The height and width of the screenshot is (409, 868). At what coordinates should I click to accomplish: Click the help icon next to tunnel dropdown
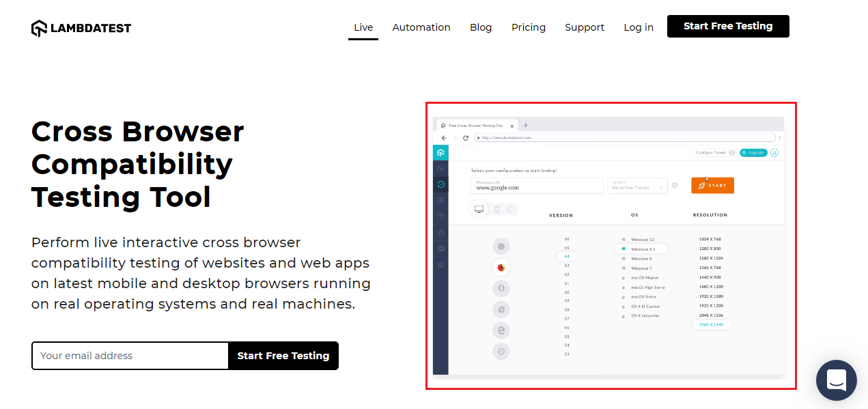tap(674, 186)
